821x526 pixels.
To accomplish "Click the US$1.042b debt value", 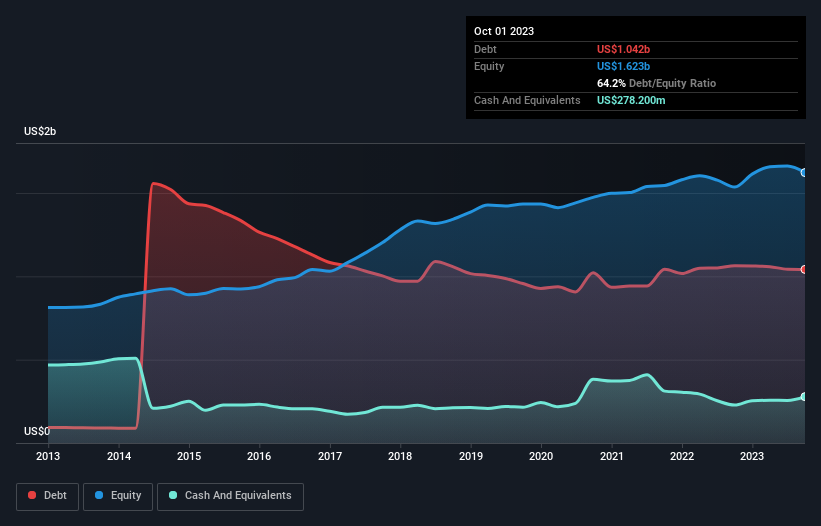I will tap(623, 49).
